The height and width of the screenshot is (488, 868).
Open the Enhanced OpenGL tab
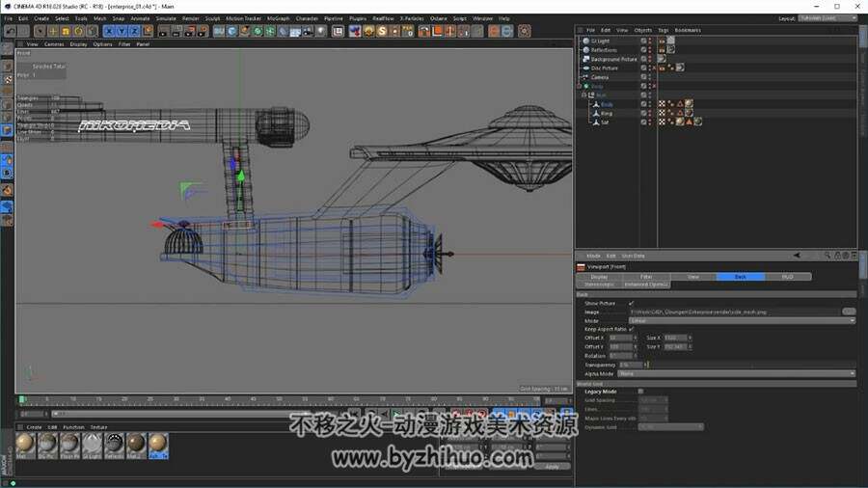tap(646, 284)
